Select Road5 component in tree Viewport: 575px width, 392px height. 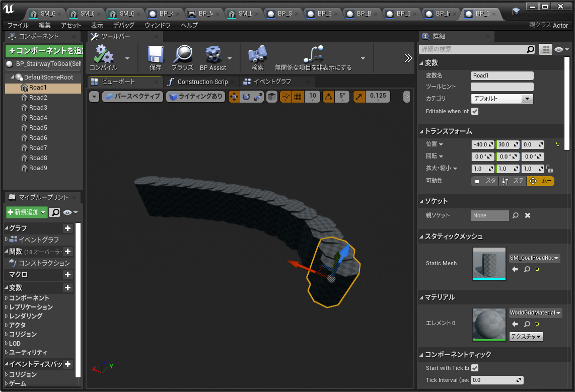[x=38, y=127]
